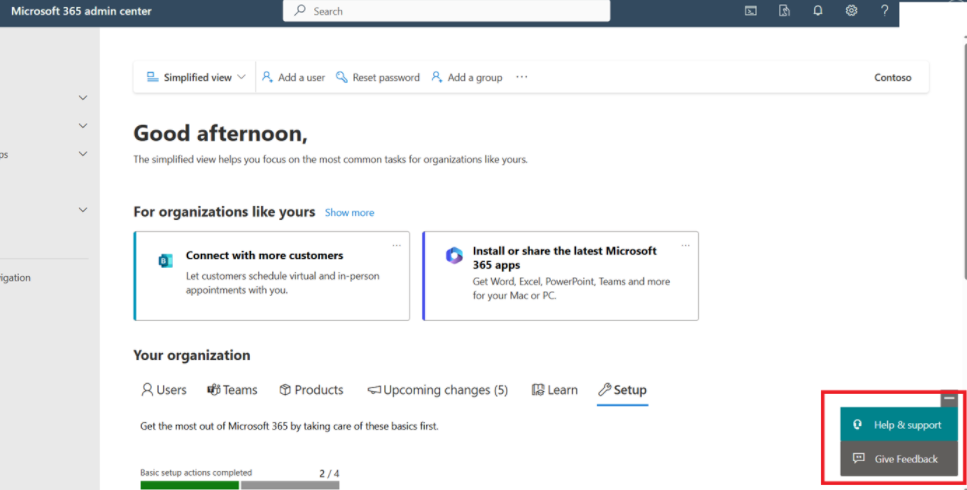
Task: Click the search magnifier icon
Action: tap(300, 10)
